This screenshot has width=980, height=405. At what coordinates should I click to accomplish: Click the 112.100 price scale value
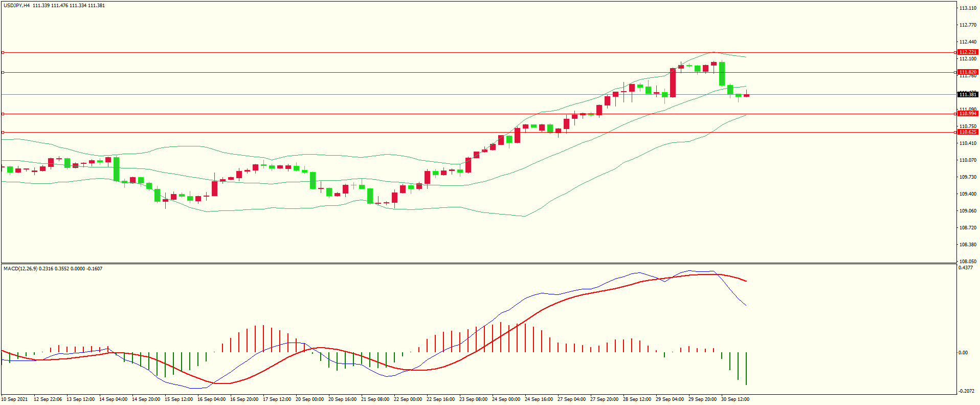pos(968,59)
